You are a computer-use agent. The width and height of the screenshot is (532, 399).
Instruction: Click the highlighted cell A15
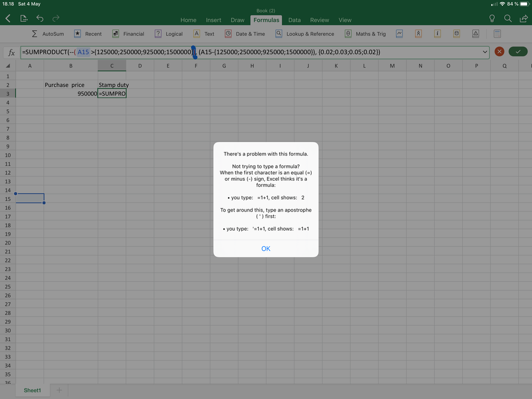point(30,199)
